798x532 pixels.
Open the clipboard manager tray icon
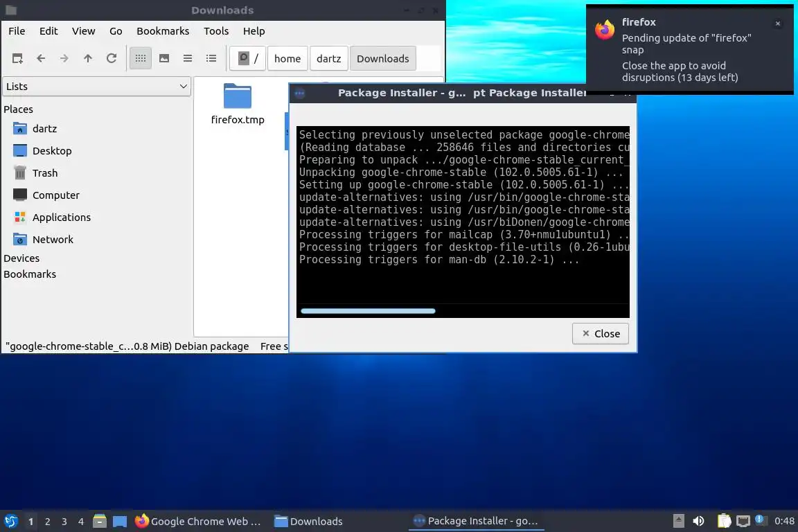[x=724, y=521]
